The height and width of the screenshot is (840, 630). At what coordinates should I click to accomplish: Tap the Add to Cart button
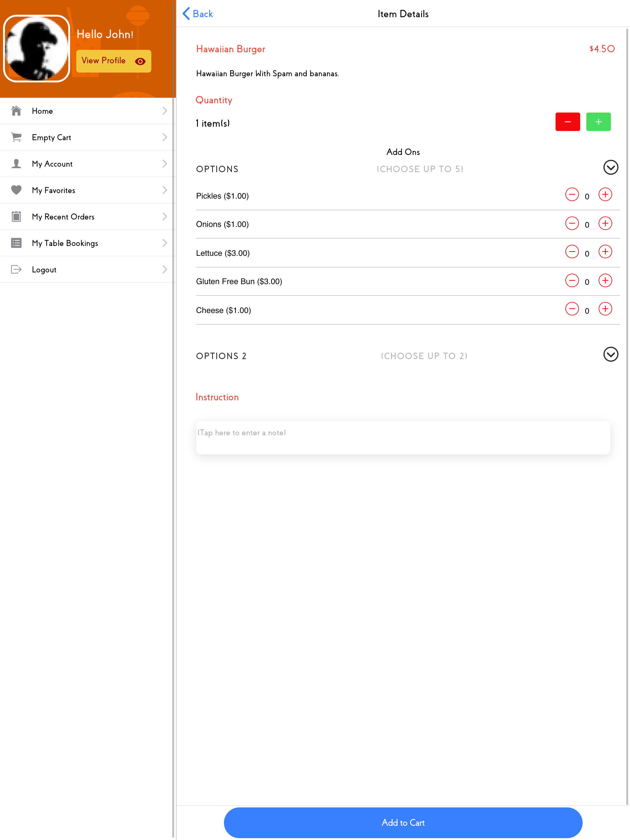[403, 822]
